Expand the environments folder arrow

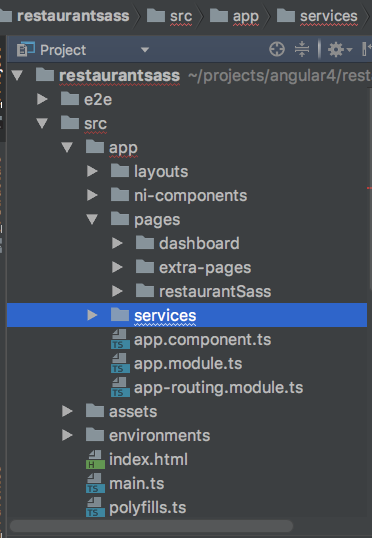[67, 435]
